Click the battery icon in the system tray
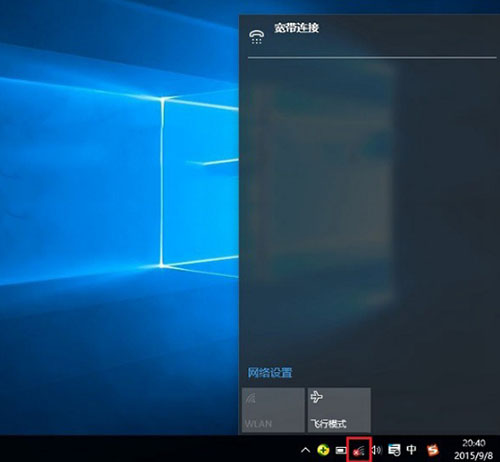 click(341, 451)
